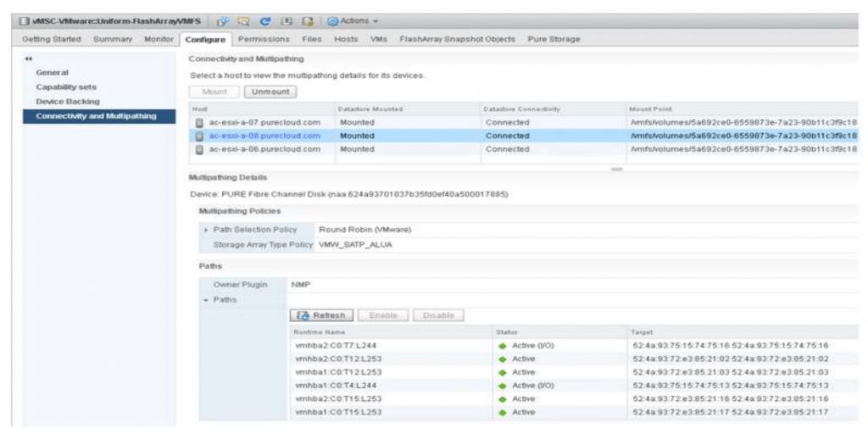
Task: Click host icon for ac-esxi-a-07.purecloud.com
Action: (x=199, y=123)
